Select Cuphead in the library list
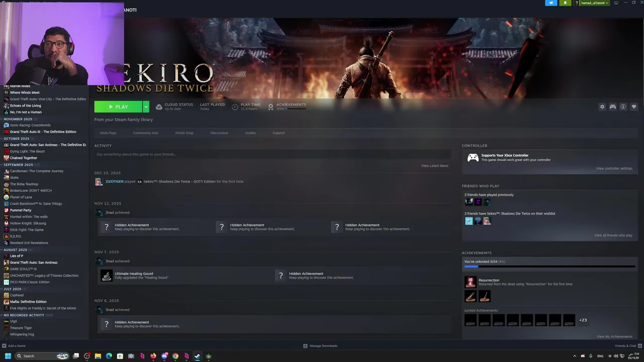Screen dimensions: 644x362 click(x=17, y=295)
